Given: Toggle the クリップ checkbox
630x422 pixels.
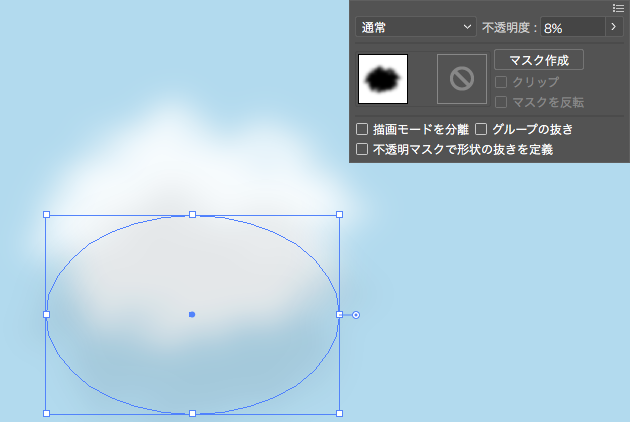Looking at the screenshot, I should click(x=501, y=82).
